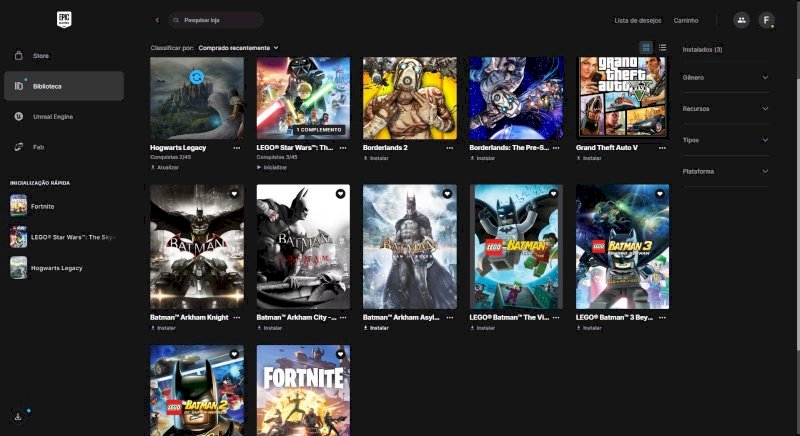
Task: Launch Fortnite from quick launch list
Action: click(43, 206)
